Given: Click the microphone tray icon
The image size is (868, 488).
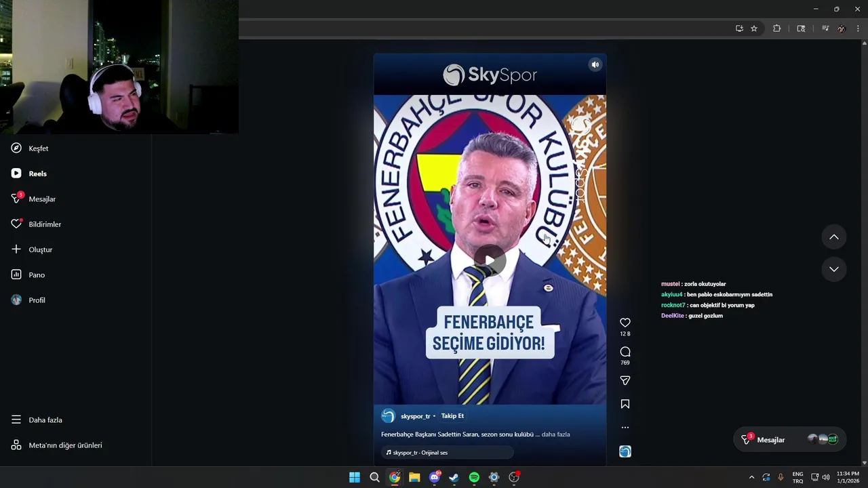Looking at the screenshot, I should pyautogui.click(x=781, y=478).
